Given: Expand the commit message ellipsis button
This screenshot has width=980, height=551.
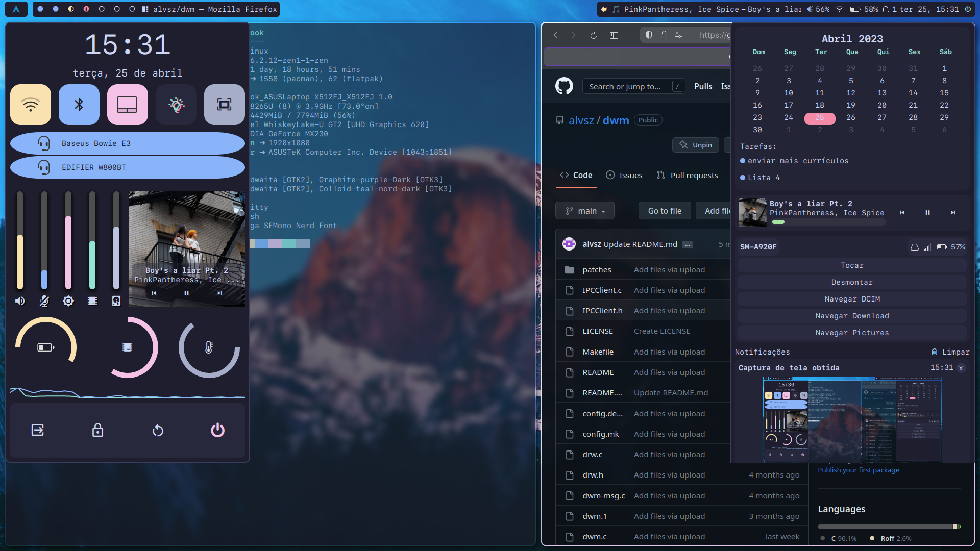Looking at the screenshot, I should 688,244.
